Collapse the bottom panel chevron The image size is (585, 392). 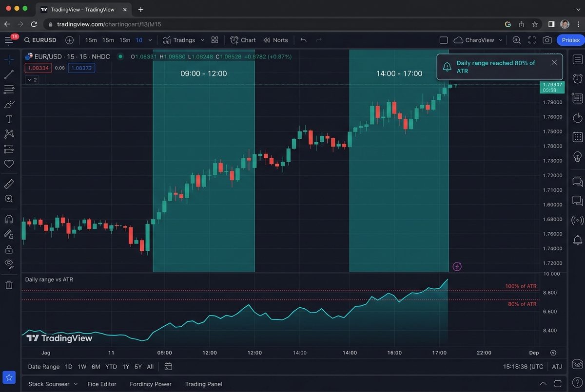[x=544, y=384]
